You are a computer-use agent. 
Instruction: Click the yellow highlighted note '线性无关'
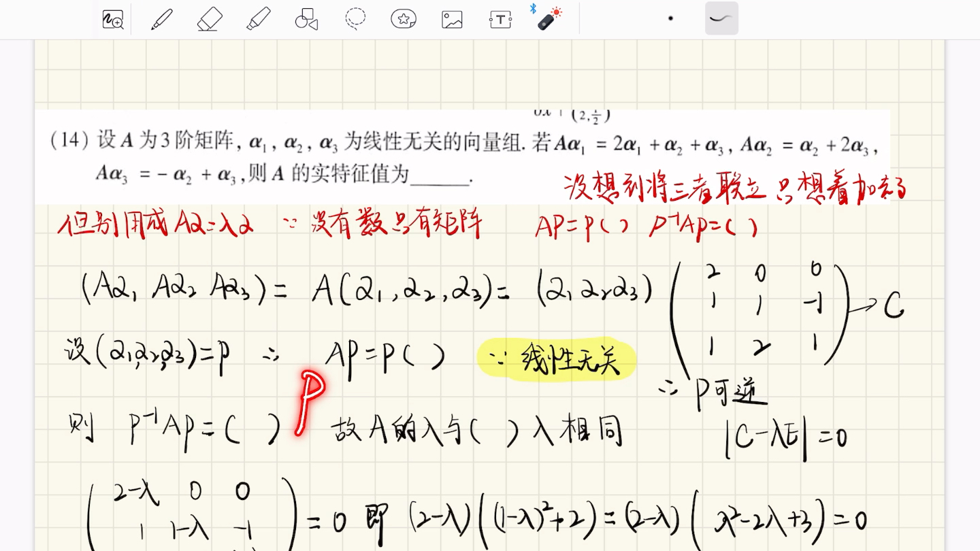[x=570, y=361]
